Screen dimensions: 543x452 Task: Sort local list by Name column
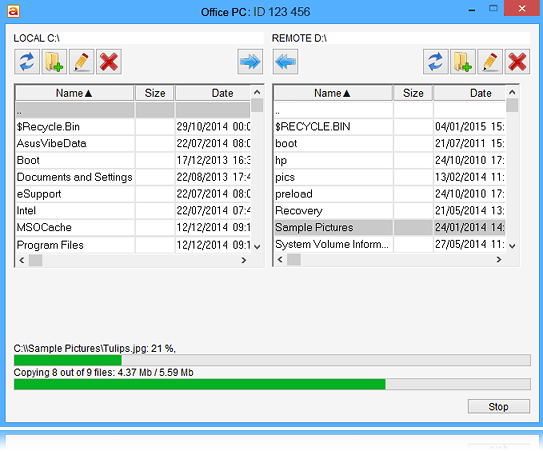tap(74, 93)
